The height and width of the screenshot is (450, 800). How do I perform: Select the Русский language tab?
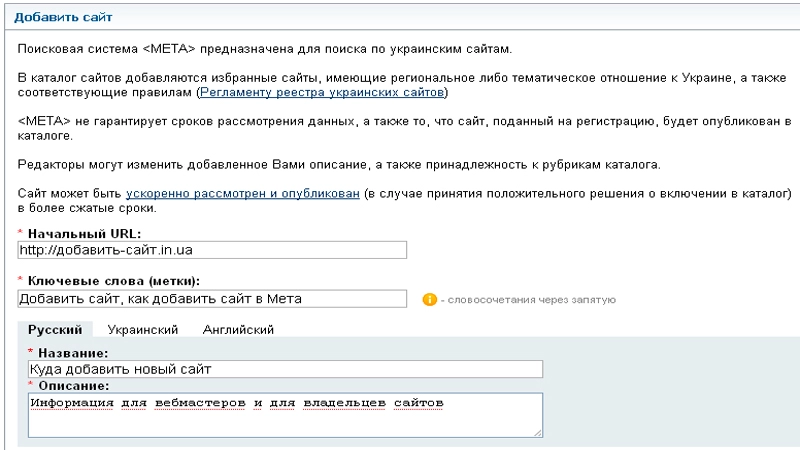click(55, 330)
